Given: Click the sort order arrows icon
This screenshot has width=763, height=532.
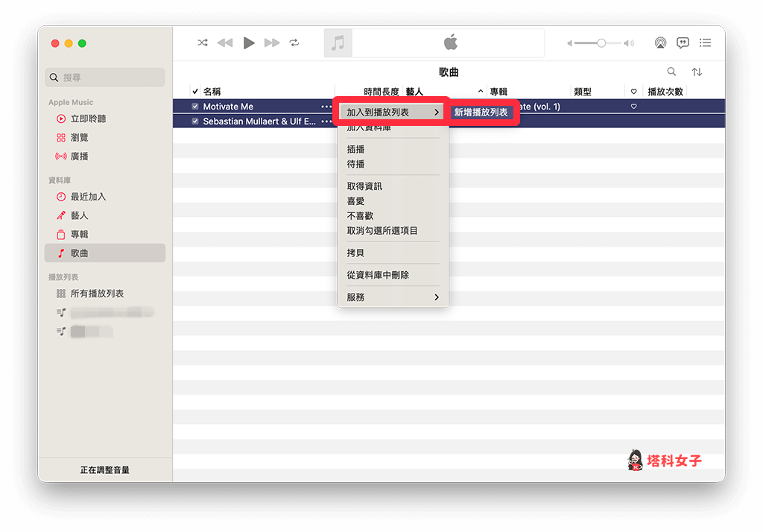Looking at the screenshot, I should [697, 71].
